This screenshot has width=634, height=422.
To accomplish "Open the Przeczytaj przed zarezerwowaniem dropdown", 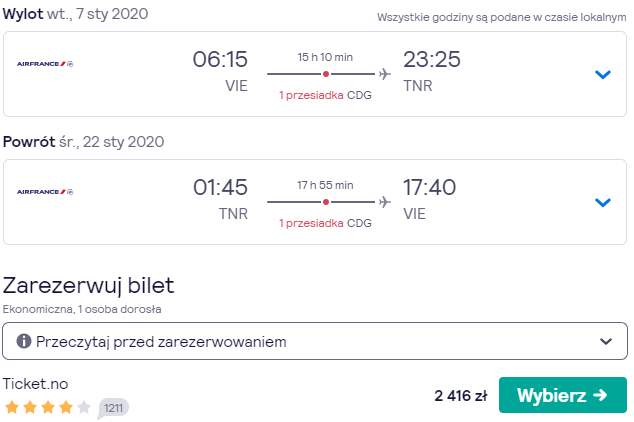I will click(x=315, y=341).
